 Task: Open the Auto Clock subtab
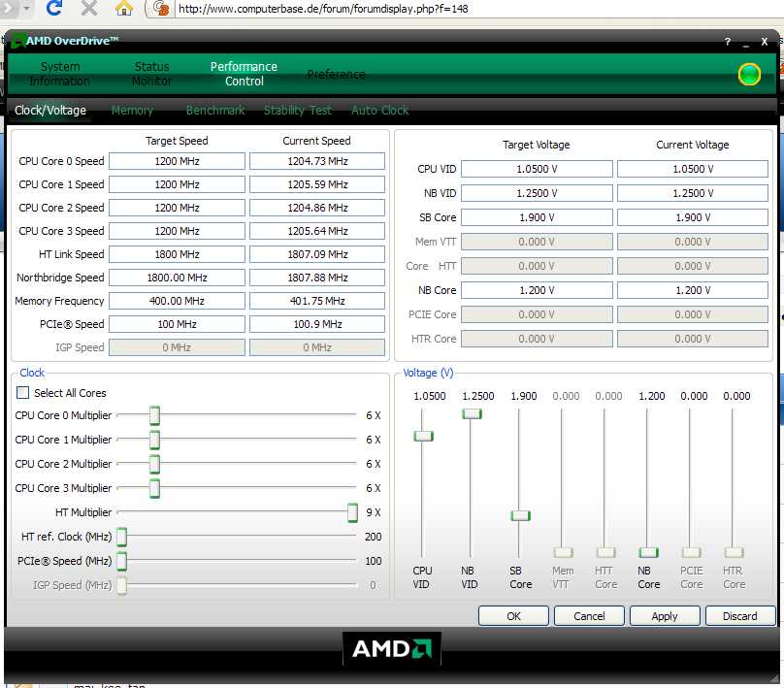click(379, 111)
